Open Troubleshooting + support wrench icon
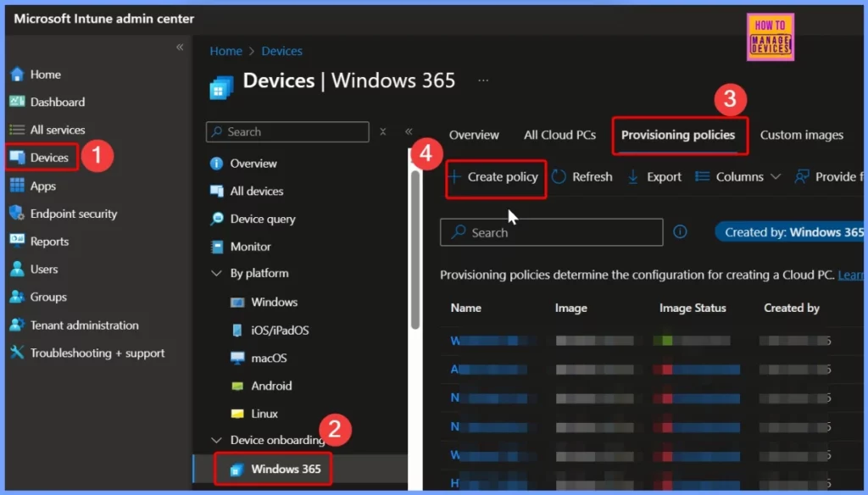The width and height of the screenshot is (868, 495). click(x=17, y=353)
